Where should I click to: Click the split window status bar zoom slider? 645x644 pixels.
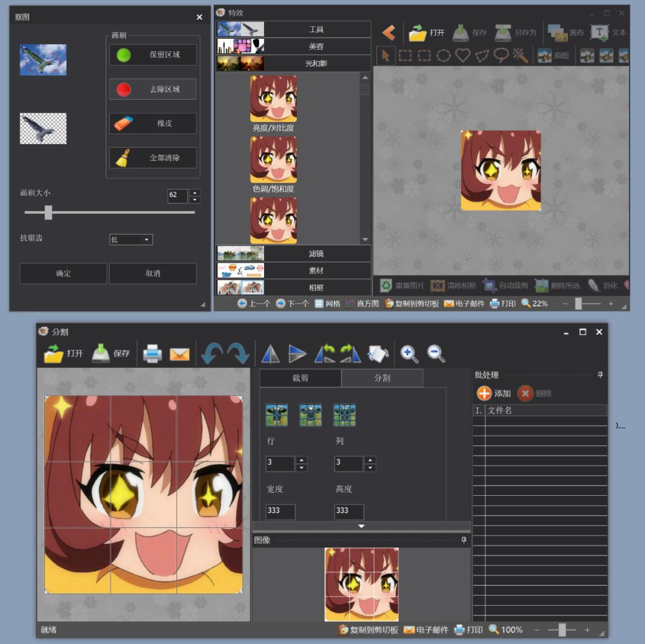click(561, 630)
